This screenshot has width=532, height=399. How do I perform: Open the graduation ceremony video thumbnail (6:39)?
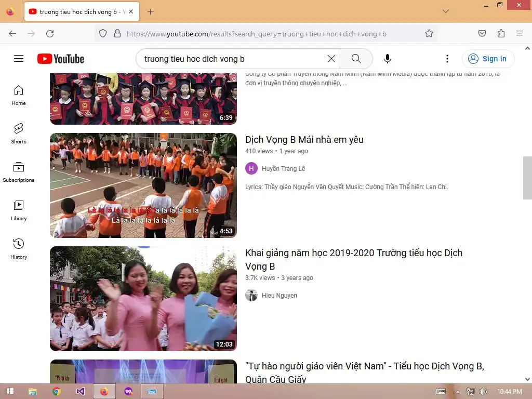pos(143,98)
